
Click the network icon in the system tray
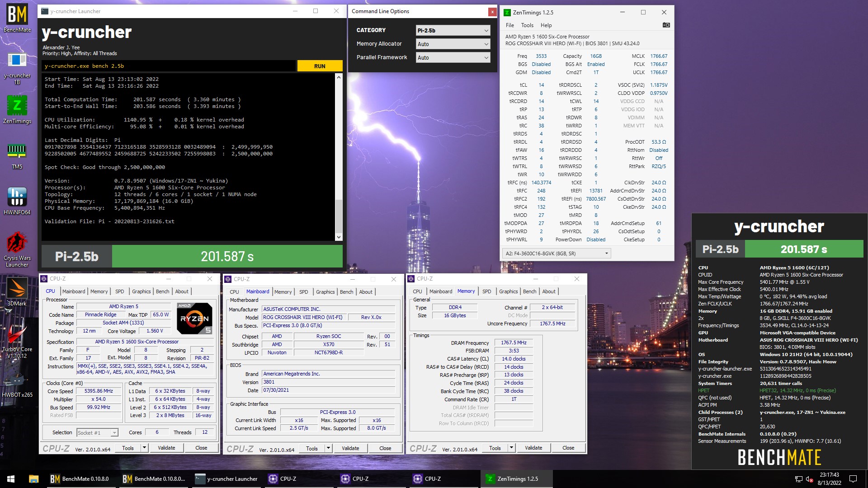[x=799, y=479]
